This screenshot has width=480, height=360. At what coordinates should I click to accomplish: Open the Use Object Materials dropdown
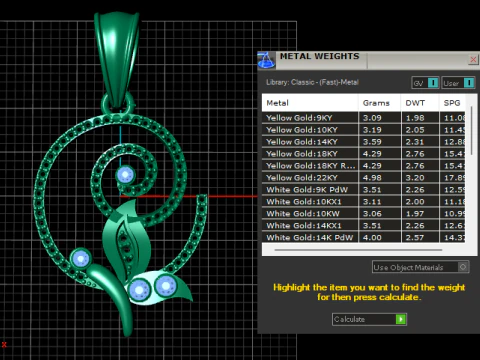click(421, 267)
